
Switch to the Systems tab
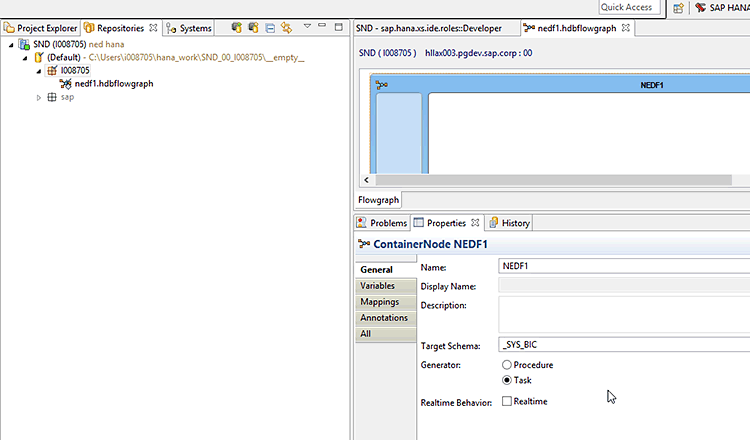[189, 28]
